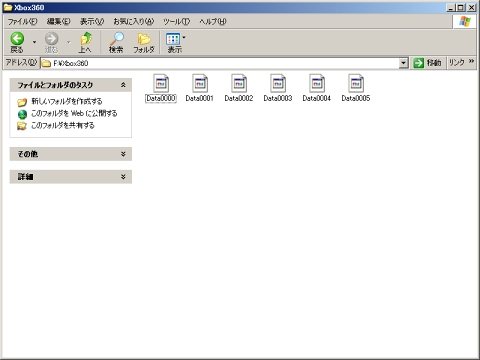
Task: Collapse the ファイルとフォルダのタスク panel
Action: point(123,85)
